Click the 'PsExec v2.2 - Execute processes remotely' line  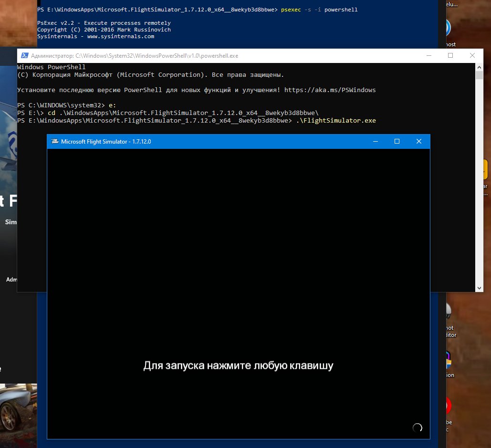[x=104, y=23]
